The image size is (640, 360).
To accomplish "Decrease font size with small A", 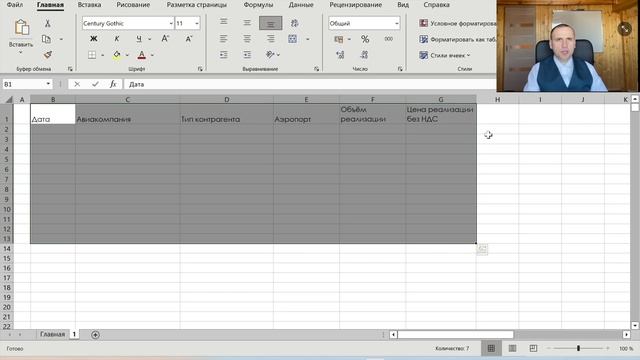I will pos(189,39).
